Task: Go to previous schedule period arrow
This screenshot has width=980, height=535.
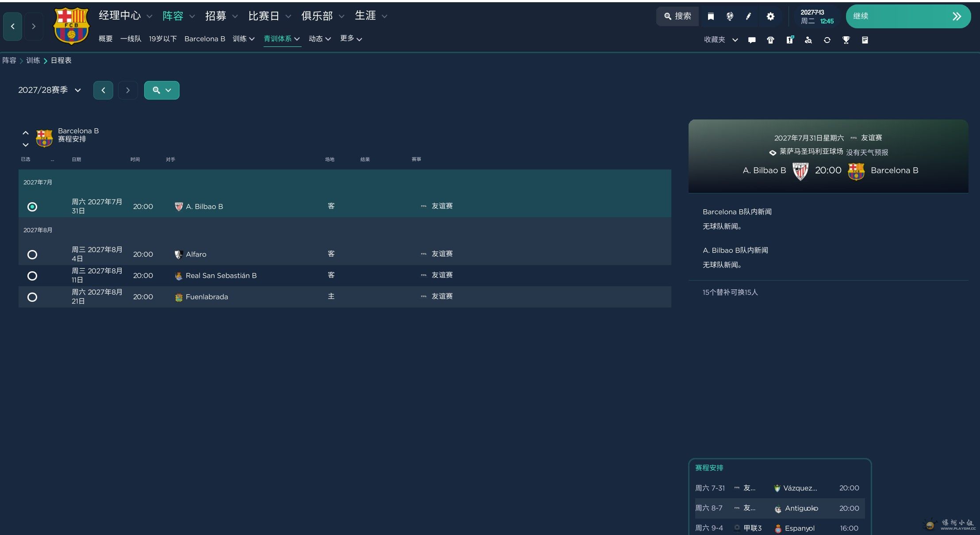Action: (x=103, y=90)
